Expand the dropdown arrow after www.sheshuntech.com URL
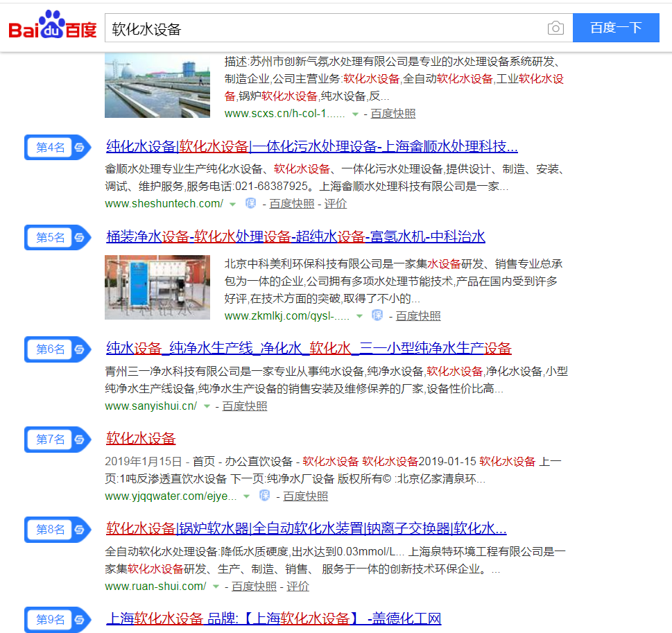 pyautogui.click(x=232, y=204)
